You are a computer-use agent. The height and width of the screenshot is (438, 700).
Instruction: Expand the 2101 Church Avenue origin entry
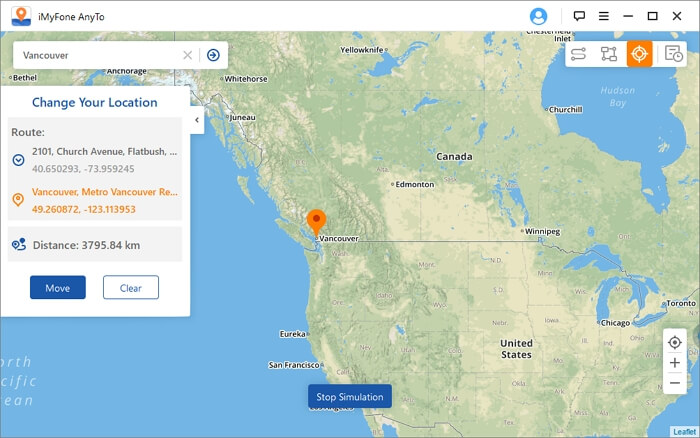coord(18,160)
